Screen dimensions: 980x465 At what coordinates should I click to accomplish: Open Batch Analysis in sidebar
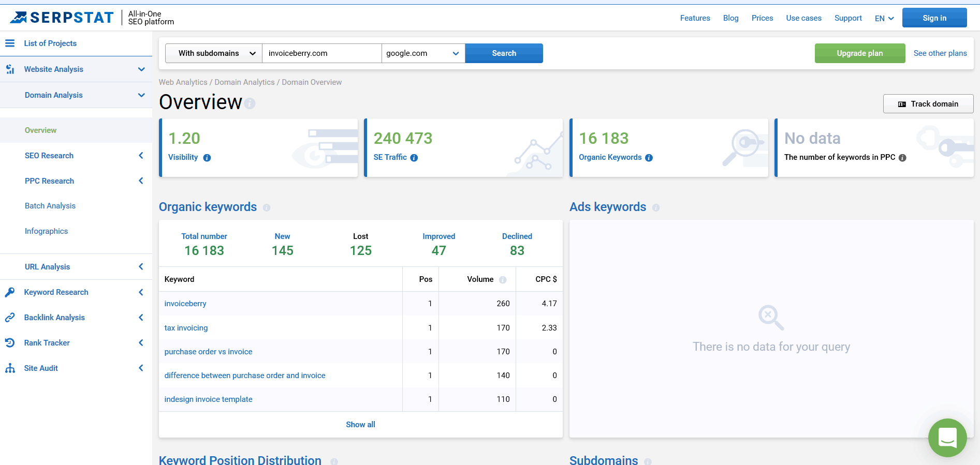pyautogui.click(x=50, y=206)
